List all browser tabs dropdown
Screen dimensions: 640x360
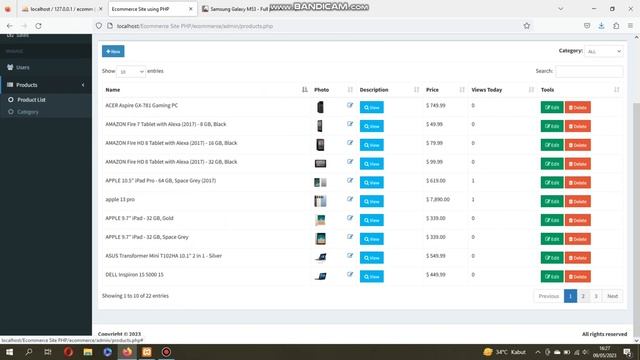pos(560,9)
